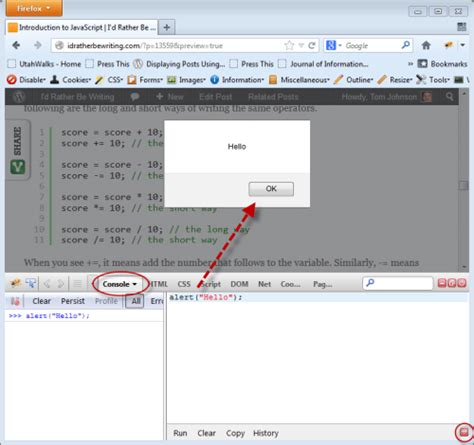Switch to the DOM tab in Firebug

pos(239,284)
